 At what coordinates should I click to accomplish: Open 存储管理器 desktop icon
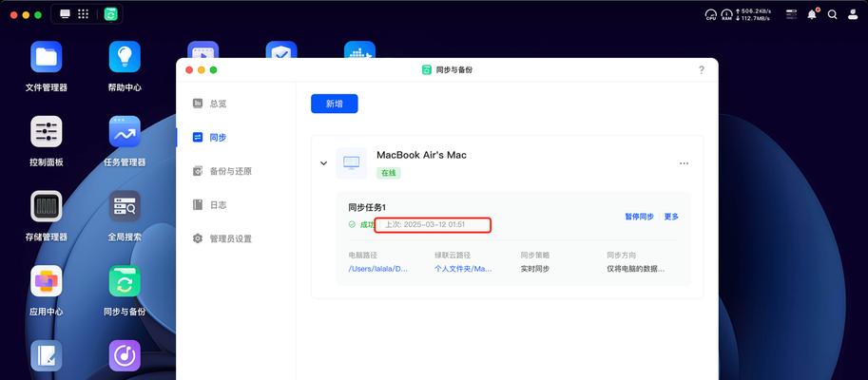click(x=46, y=206)
